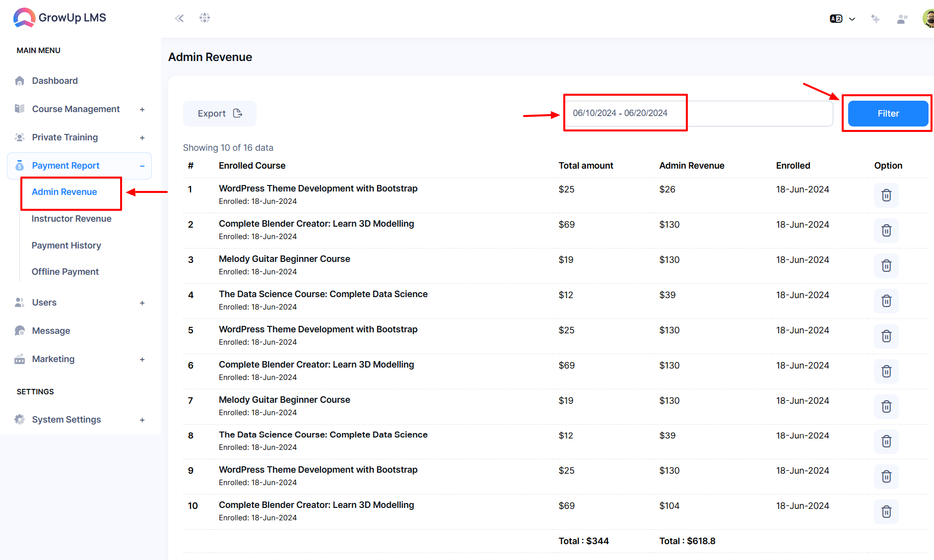This screenshot has height=560, width=934.
Task: Select Admin Revenue submenu item
Action: click(65, 192)
